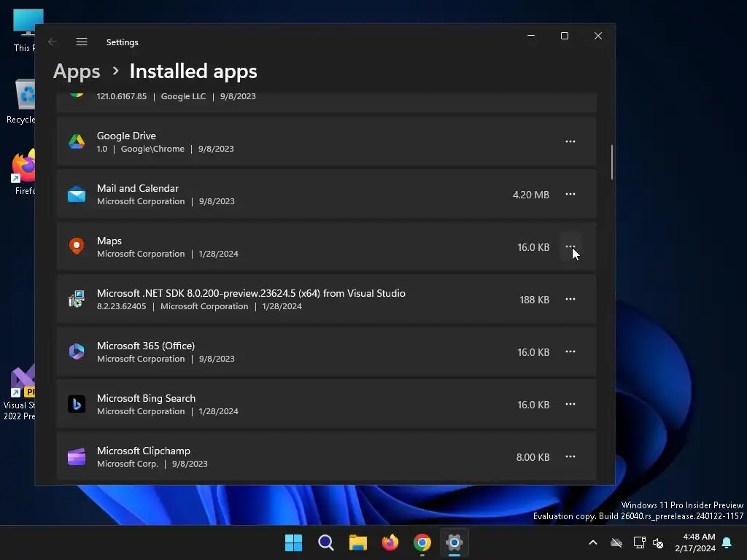The height and width of the screenshot is (560, 747).
Task: Select the Firefox desktop shortcut
Action: click(x=24, y=172)
